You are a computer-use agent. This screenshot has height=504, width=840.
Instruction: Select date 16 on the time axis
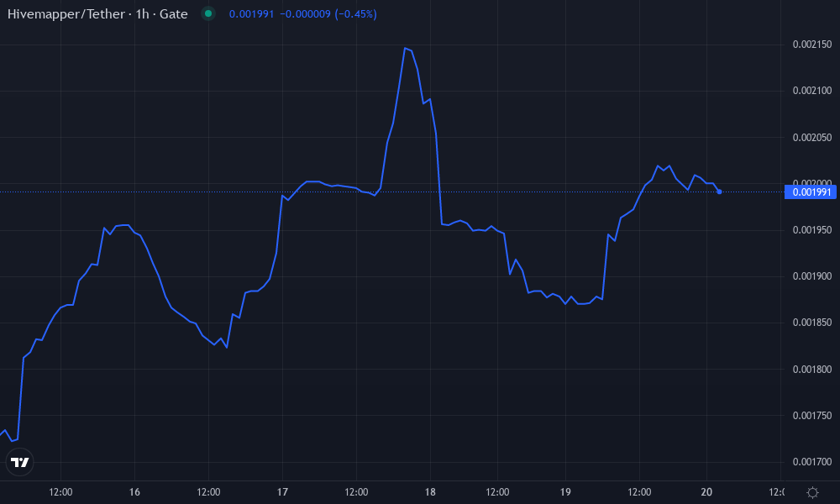pyautogui.click(x=134, y=492)
